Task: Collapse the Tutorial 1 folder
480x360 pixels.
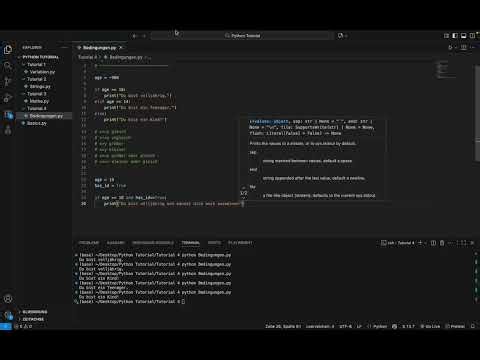Action: pyautogui.click(x=36, y=64)
